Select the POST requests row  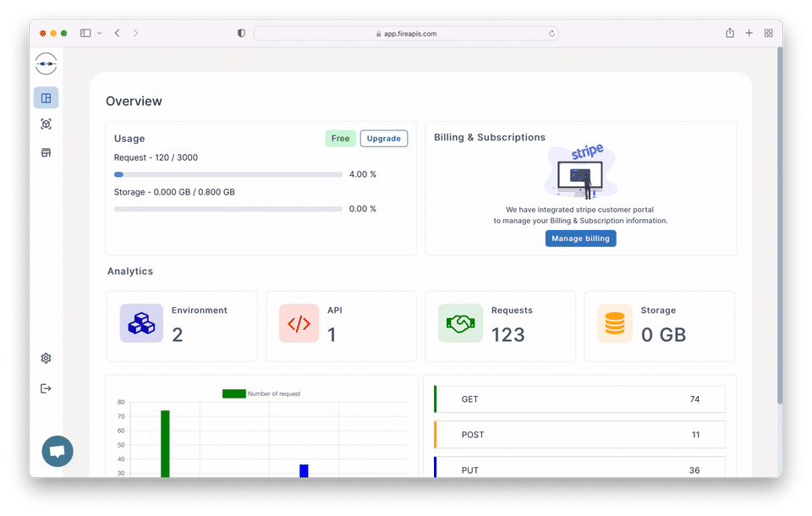point(580,435)
